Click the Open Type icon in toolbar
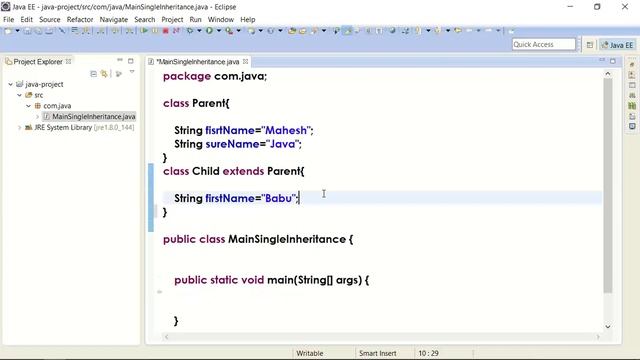Screen dimensions: 640x360 292,31
